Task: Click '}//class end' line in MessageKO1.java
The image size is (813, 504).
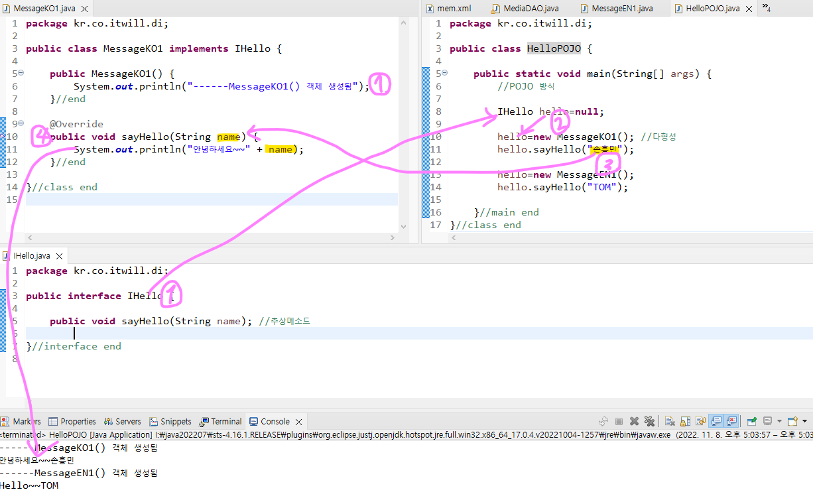Action: [x=62, y=187]
